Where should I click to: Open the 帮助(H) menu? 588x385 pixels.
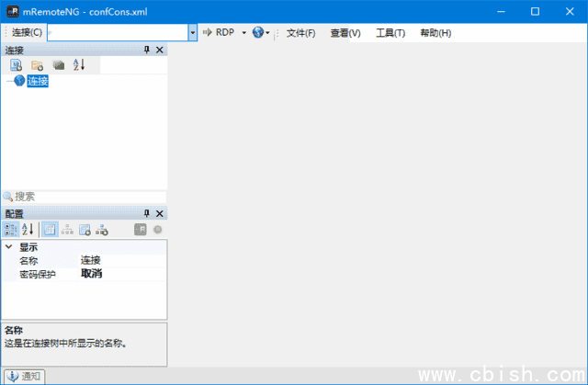[x=435, y=33]
